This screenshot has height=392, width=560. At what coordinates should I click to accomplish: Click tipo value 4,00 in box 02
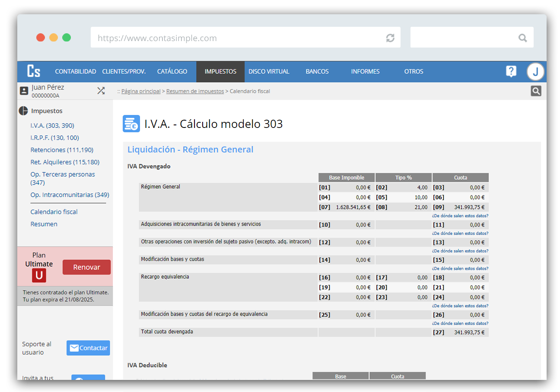pyautogui.click(x=423, y=188)
